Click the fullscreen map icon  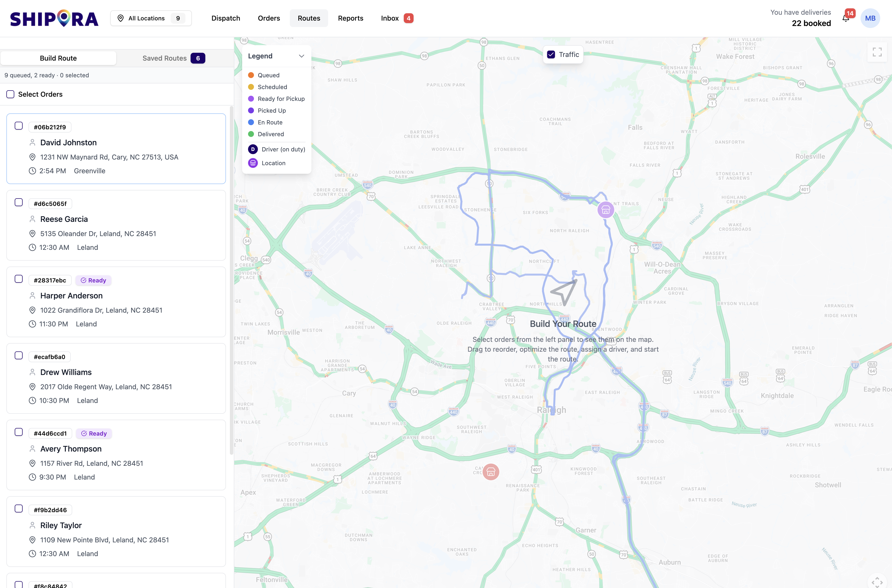(x=877, y=52)
